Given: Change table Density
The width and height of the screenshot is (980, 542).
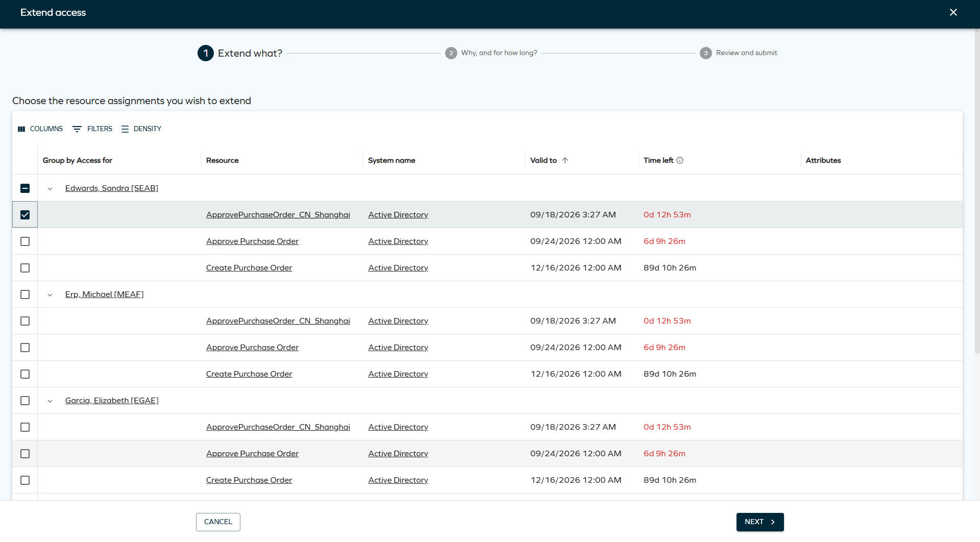Looking at the screenshot, I should coord(141,129).
